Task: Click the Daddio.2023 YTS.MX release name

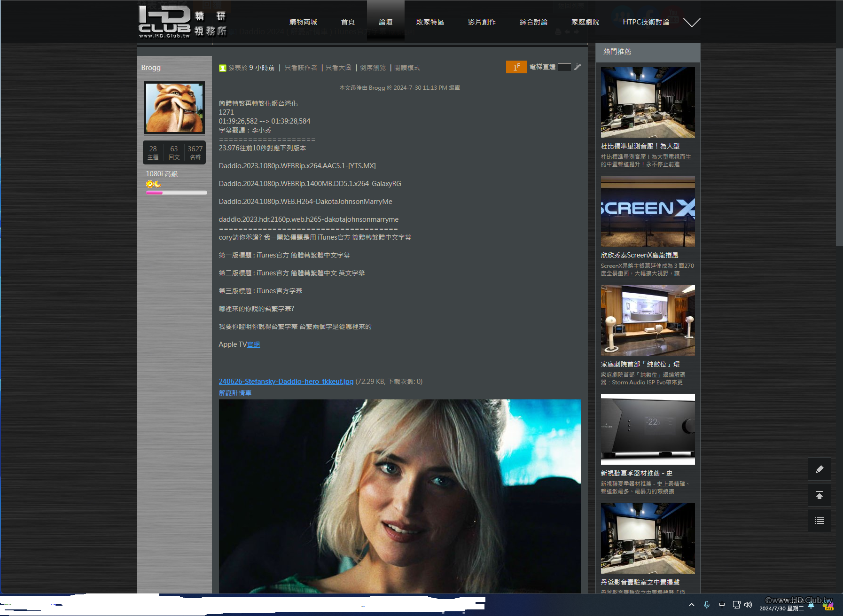Action: click(297, 166)
